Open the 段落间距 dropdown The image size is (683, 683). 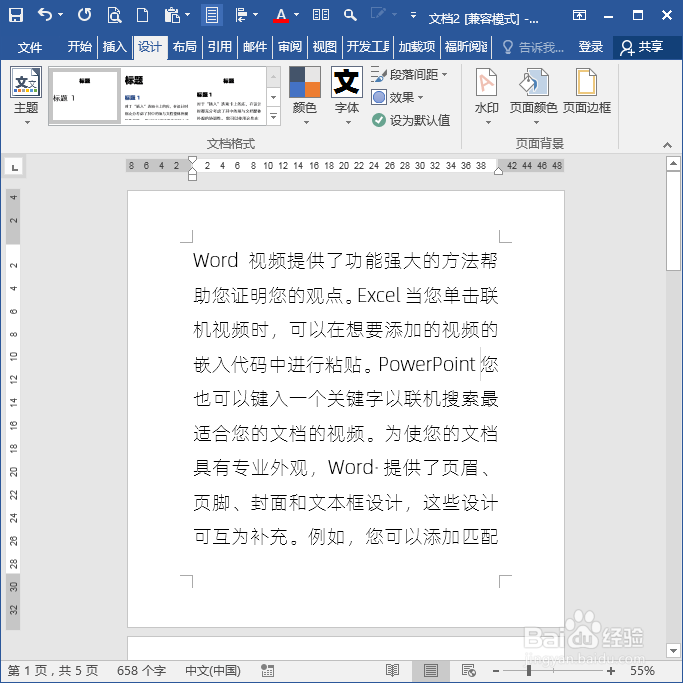[x=409, y=74]
